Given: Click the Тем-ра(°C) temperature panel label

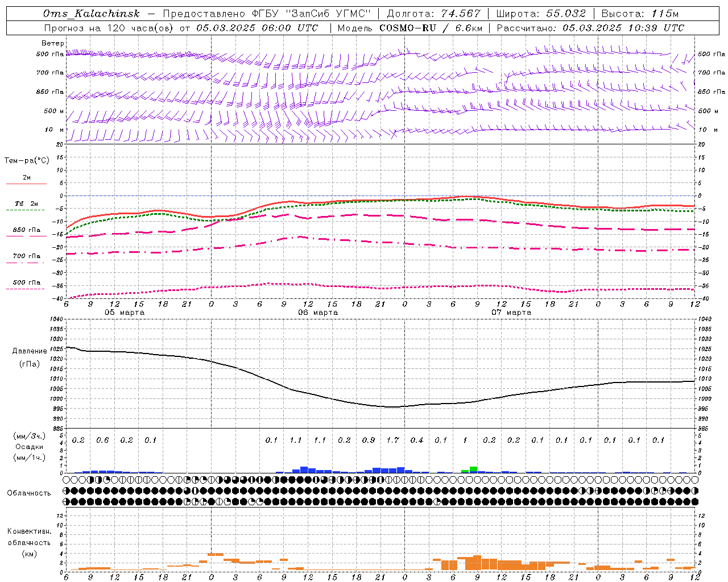Looking at the screenshot, I should (x=27, y=161).
